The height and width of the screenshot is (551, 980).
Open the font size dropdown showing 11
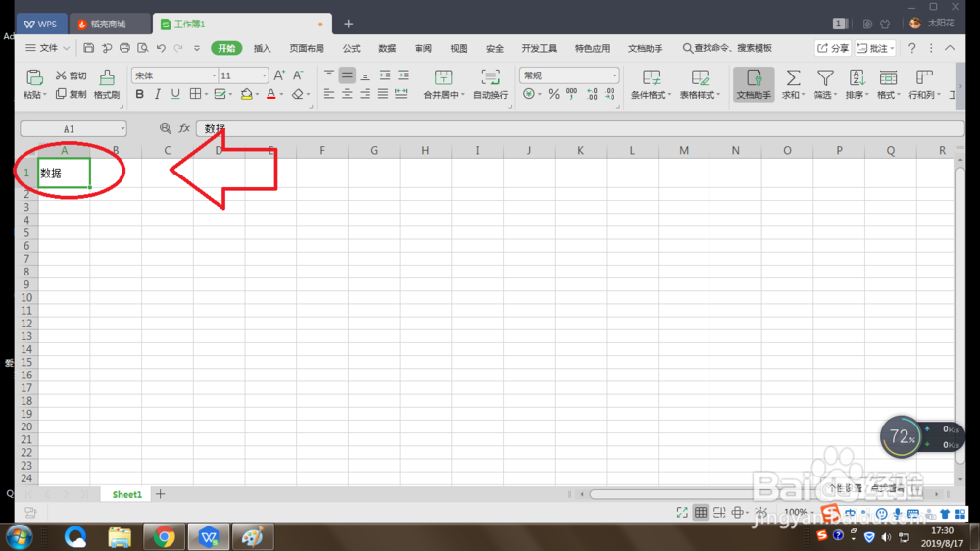(265, 75)
